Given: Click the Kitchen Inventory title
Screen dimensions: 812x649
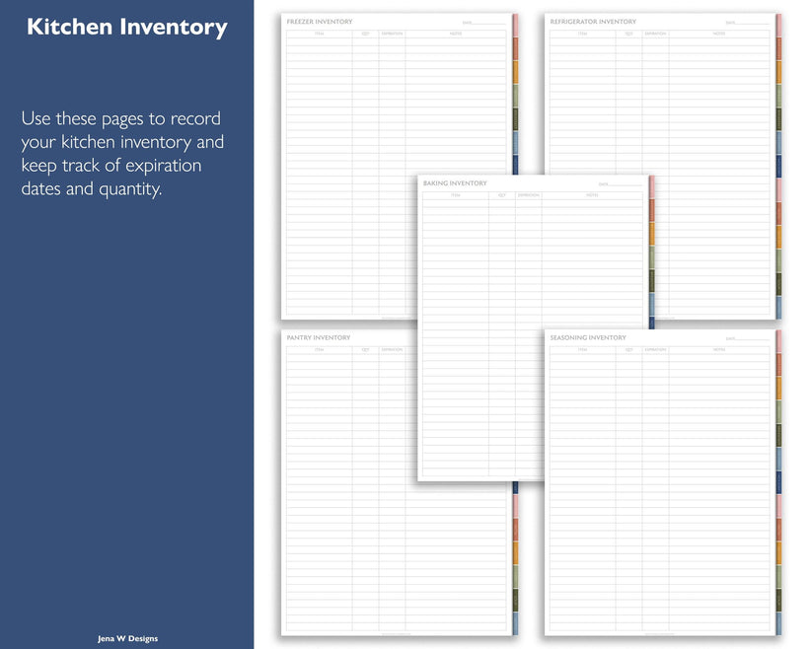Looking at the screenshot, I should tap(128, 27).
